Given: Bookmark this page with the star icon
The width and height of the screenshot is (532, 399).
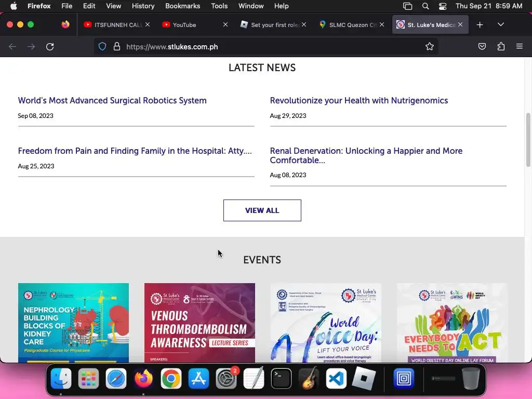Looking at the screenshot, I should (x=430, y=46).
